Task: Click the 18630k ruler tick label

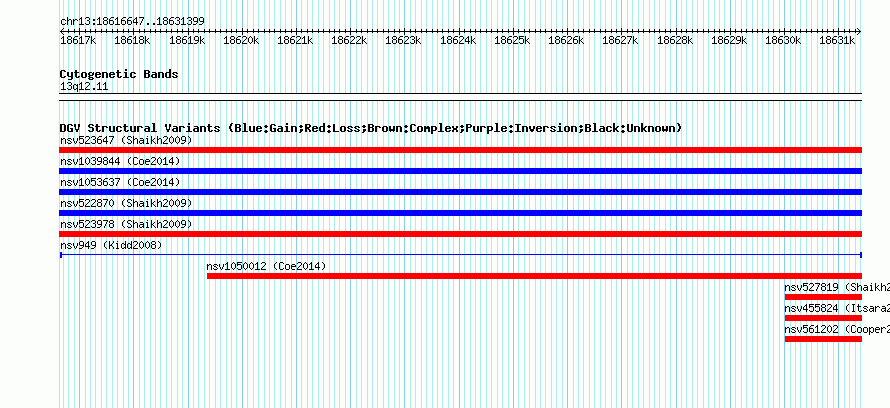Action: point(783,40)
